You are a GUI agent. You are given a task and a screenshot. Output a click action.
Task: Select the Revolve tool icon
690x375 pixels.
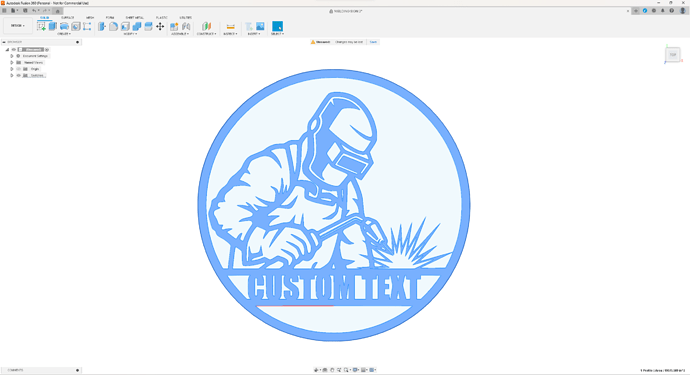coord(64,26)
